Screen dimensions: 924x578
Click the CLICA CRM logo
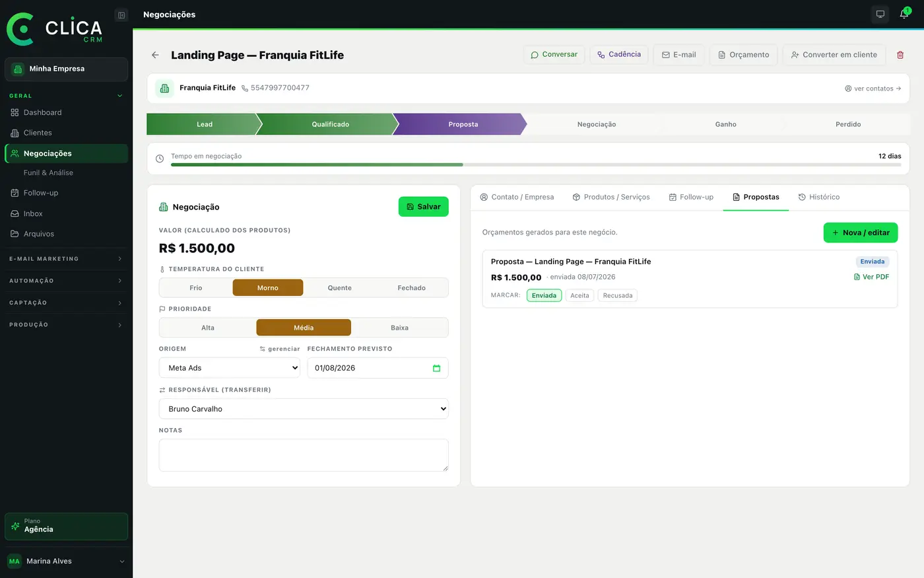point(55,29)
